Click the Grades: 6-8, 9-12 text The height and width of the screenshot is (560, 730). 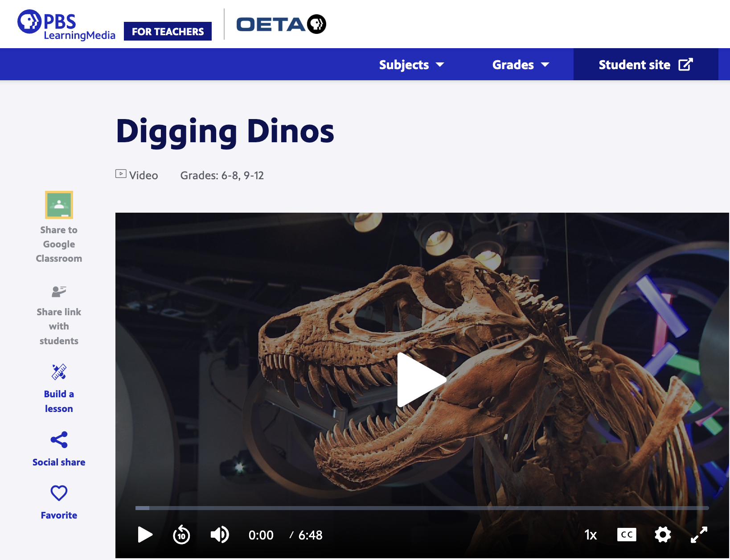coord(222,176)
